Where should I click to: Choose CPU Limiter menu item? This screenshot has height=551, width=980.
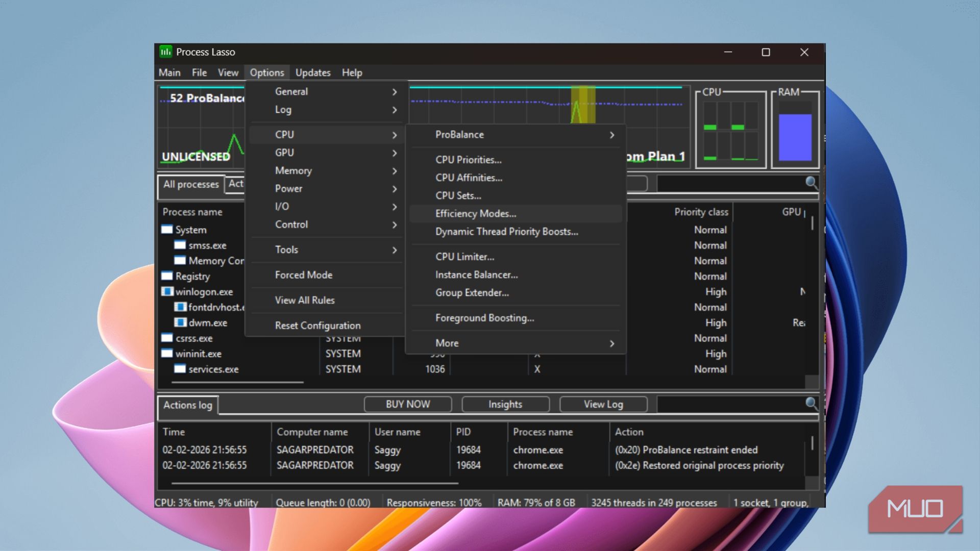point(516,257)
